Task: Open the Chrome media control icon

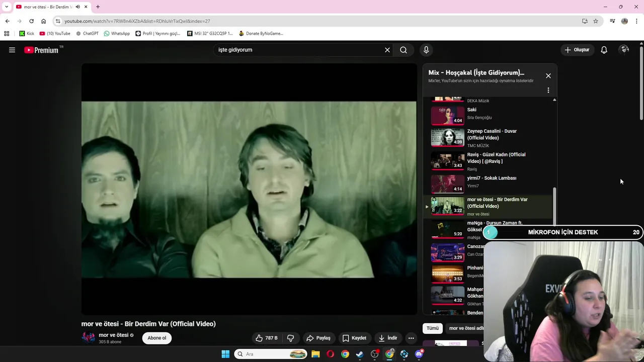Action: (612, 21)
